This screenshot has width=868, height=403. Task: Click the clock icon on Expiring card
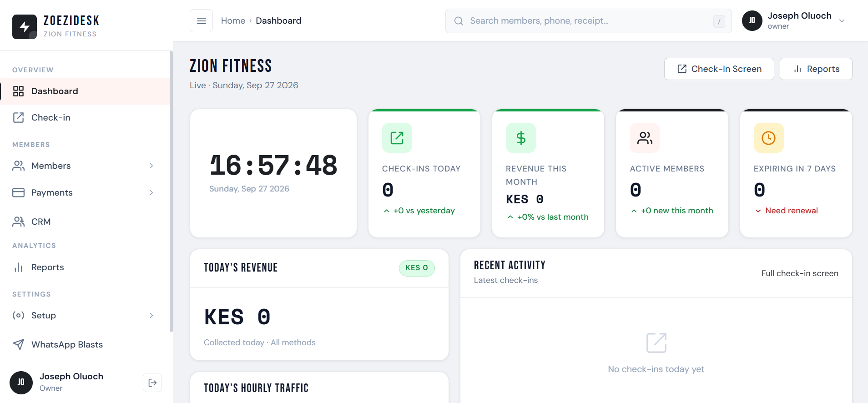pos(769,138)
